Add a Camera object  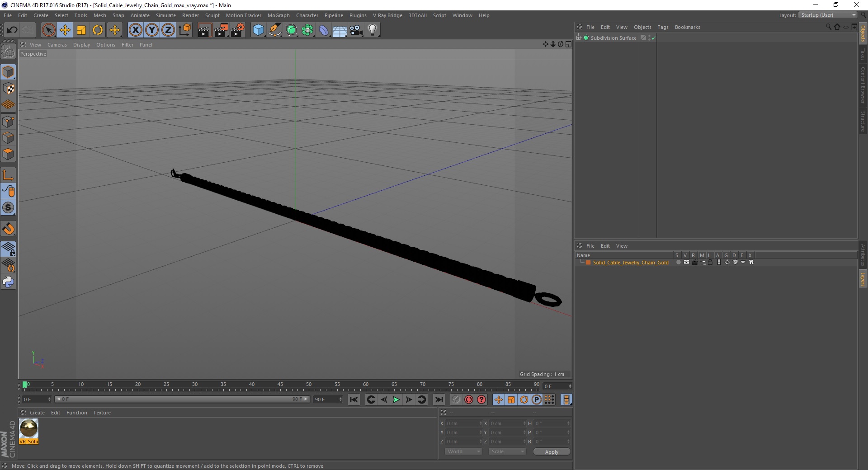click(x=356, y=30)
